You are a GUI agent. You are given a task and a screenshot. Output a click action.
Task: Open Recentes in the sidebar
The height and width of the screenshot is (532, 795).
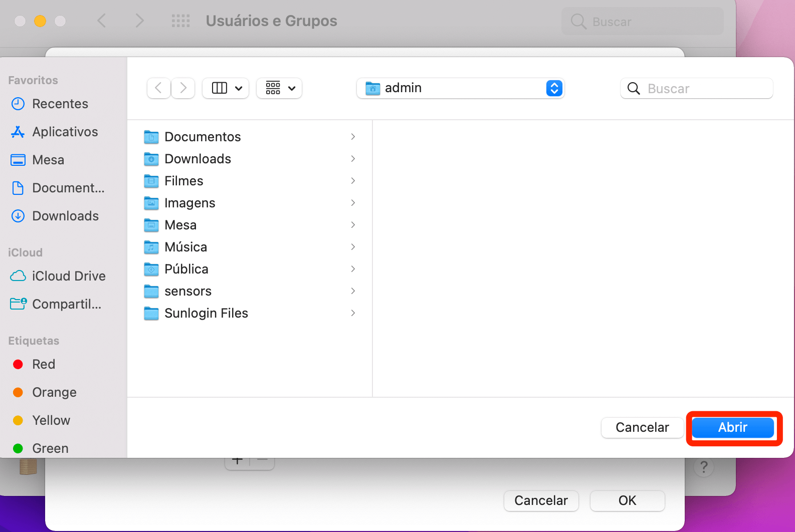60,104
